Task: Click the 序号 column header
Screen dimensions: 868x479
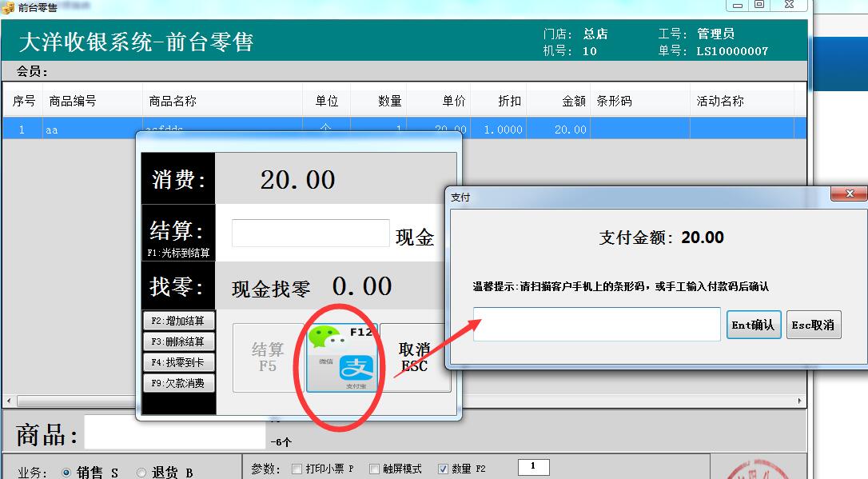Action: [x=23, y=101]
